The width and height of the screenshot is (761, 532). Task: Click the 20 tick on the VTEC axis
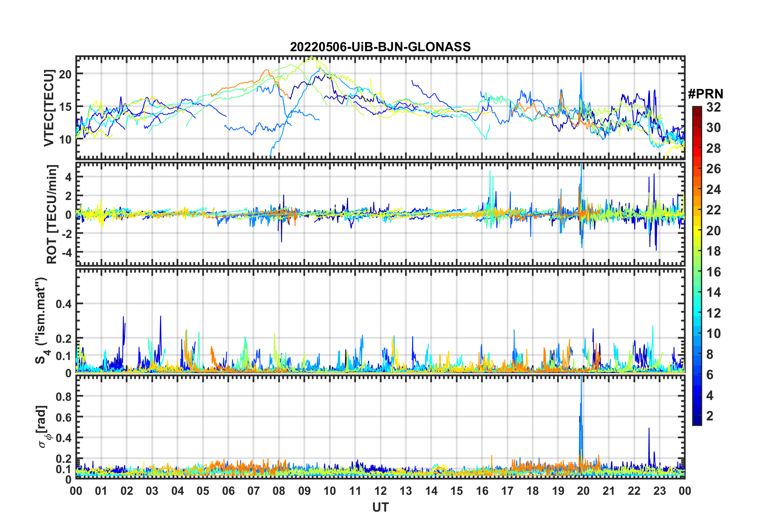[66, 74]
